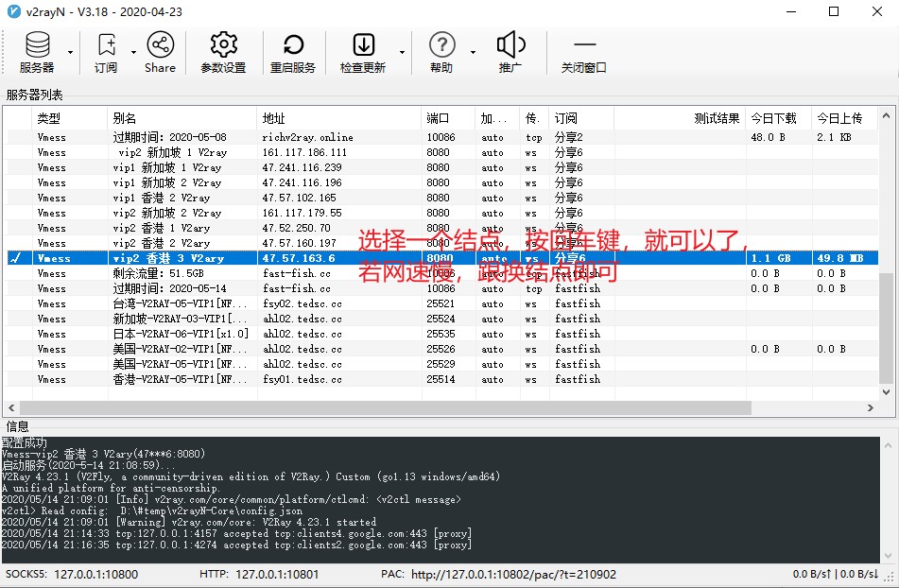Image resolution: width=899 pixels, height=588 pixels.
Task: Select the 香港-V2RAY-05-VIP1 server
Action: pos(441,379)
